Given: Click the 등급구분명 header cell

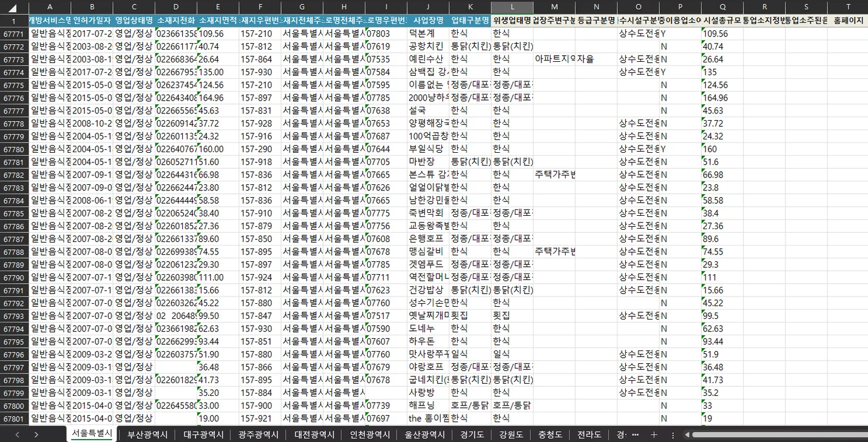Looking at the screenshot, I should click(597, 21).
